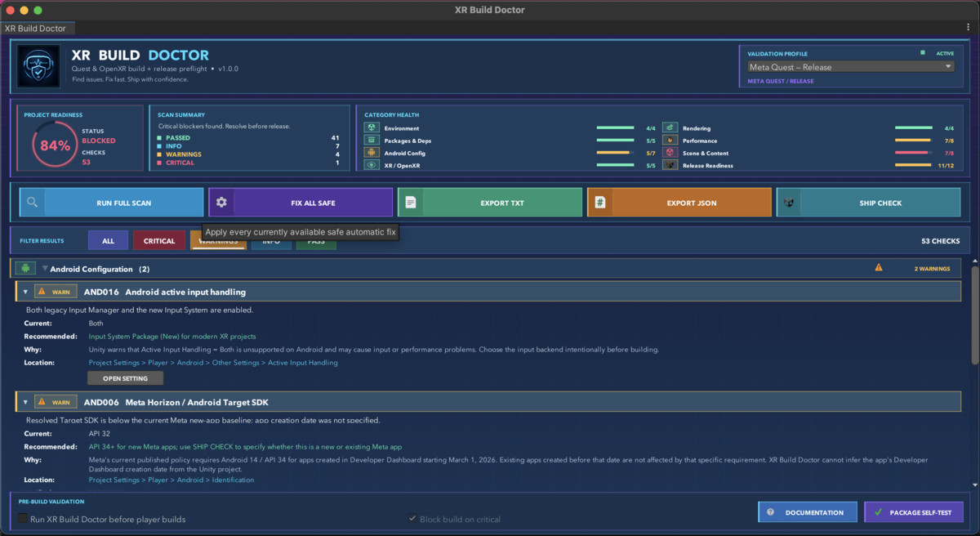The height and width of the screenshot is (536, 980).
Task: Click the WARNINGS count row in Scan Summary
Action: [x=249, y=154]
